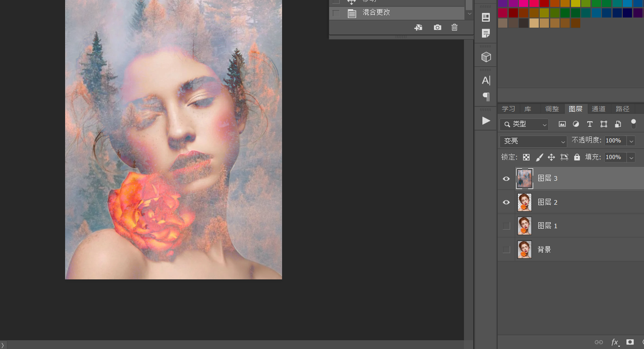Filter layers by pixel image icon
Viewport: 644px width, 349px height.
[562, 124]
